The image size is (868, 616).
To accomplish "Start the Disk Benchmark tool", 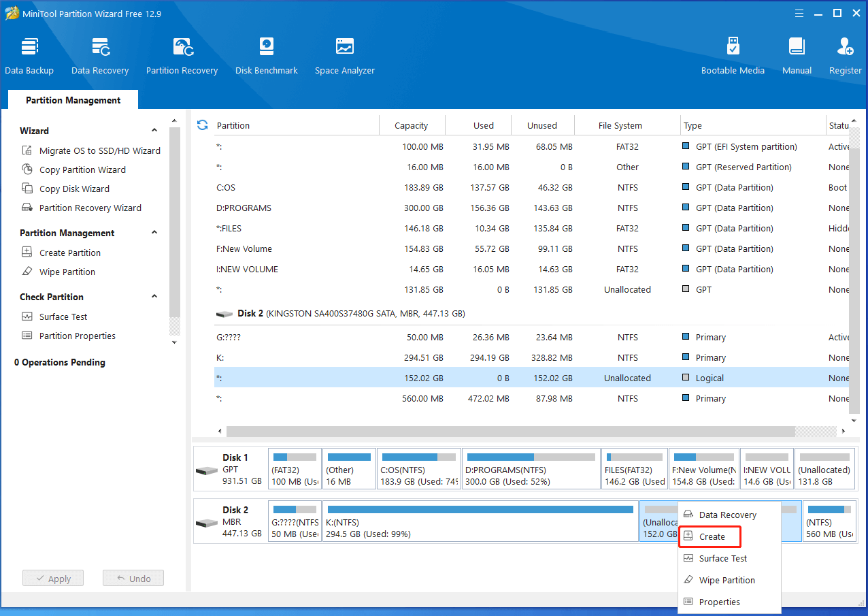I will click(x=267, y=56).
